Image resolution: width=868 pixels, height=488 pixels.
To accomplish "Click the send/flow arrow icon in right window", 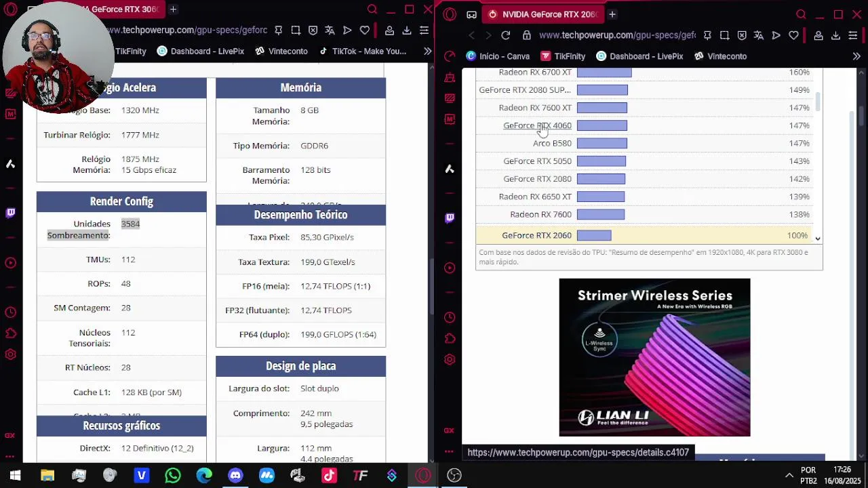I will [x=776, y=35].
